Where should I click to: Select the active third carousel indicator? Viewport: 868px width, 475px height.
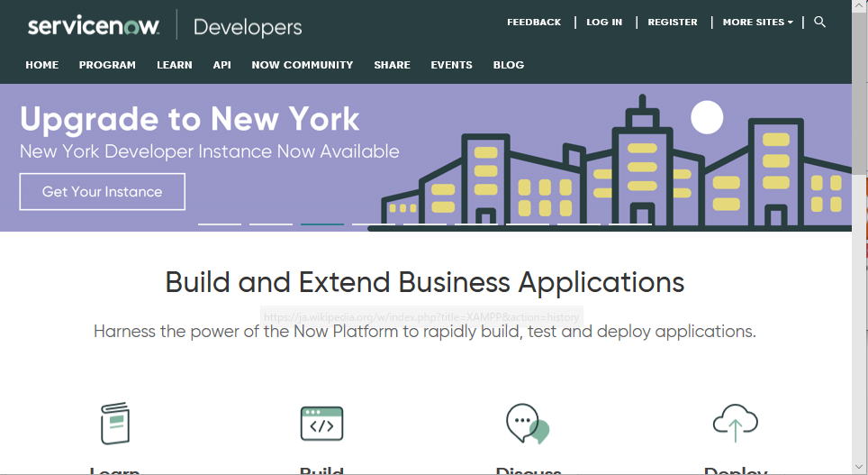coord(322,224)
